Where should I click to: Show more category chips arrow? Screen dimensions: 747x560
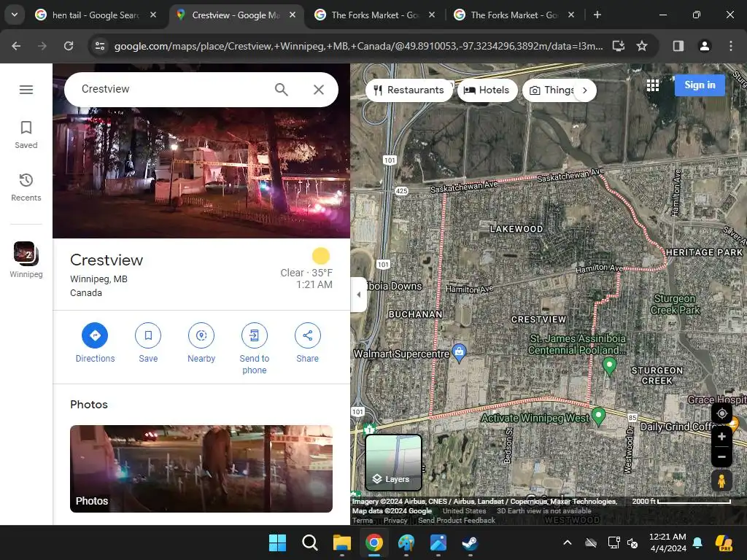click(x=585, y=90)
